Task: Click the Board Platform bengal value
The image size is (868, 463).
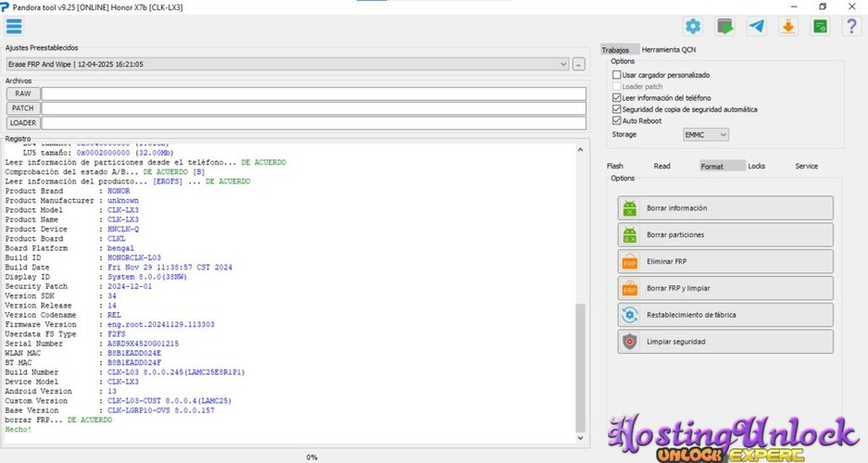Action: coord(120,248)
